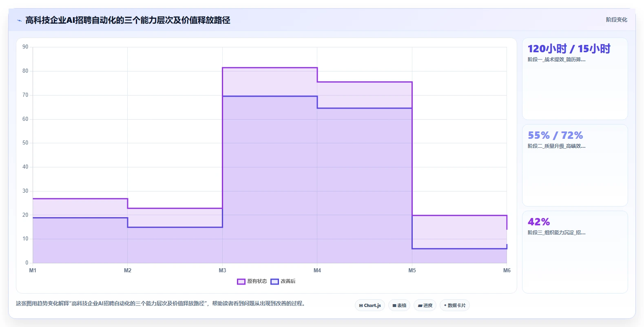Screen dimensions: 644x327
Task: Open the 120小时 / 15小时 stat card
Action: point(575,79)
